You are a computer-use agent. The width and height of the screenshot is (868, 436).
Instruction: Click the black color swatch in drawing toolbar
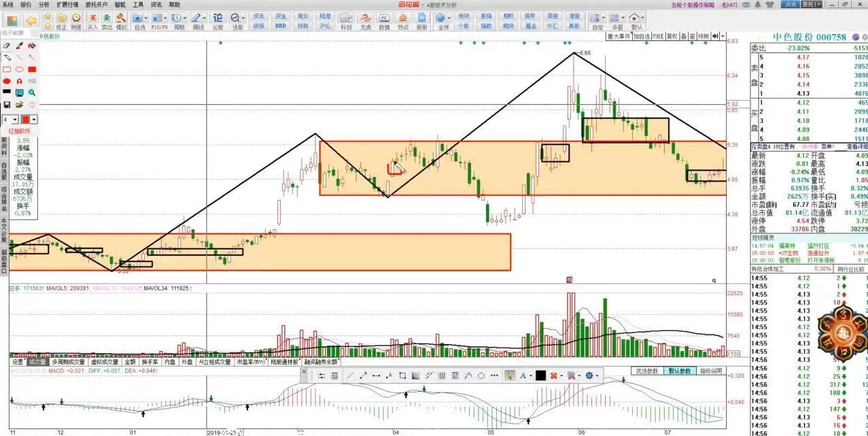[x=540, y=375]
